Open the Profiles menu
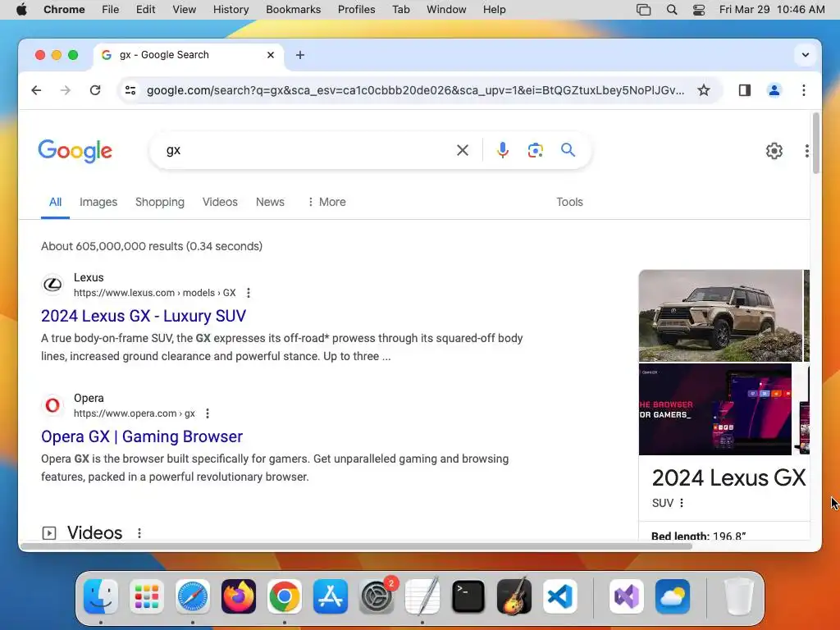 coord(356,10)
